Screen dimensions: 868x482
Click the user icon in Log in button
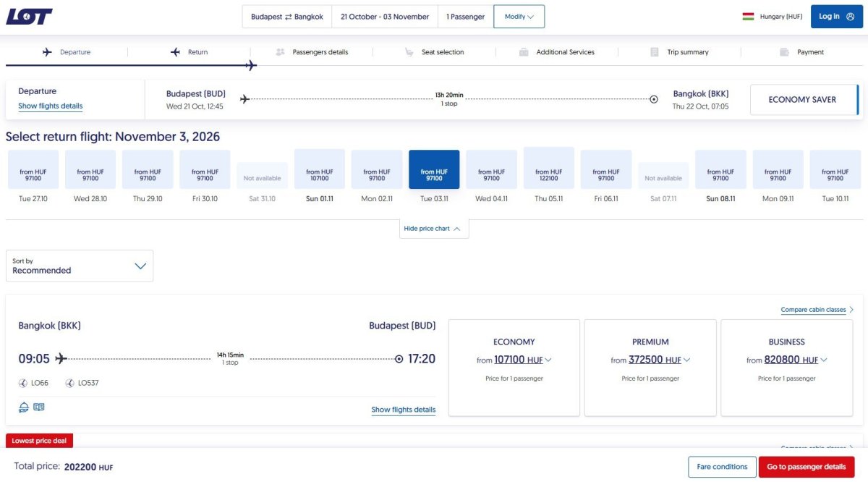coord(850,17)
